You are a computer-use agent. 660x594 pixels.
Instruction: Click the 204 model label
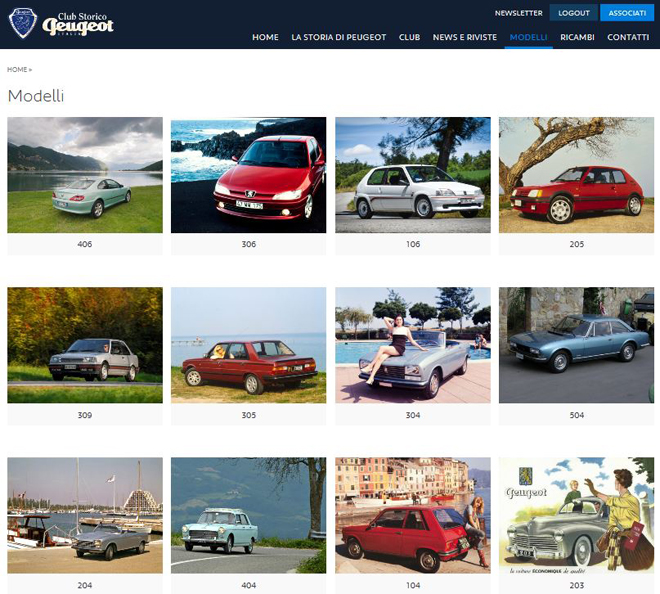click(x=85, y=585)
